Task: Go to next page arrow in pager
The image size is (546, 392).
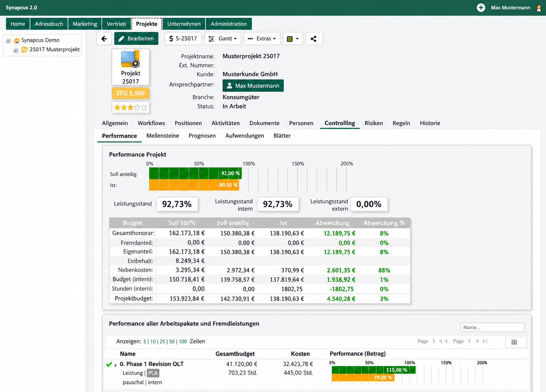Action: [x=478, y=341]
